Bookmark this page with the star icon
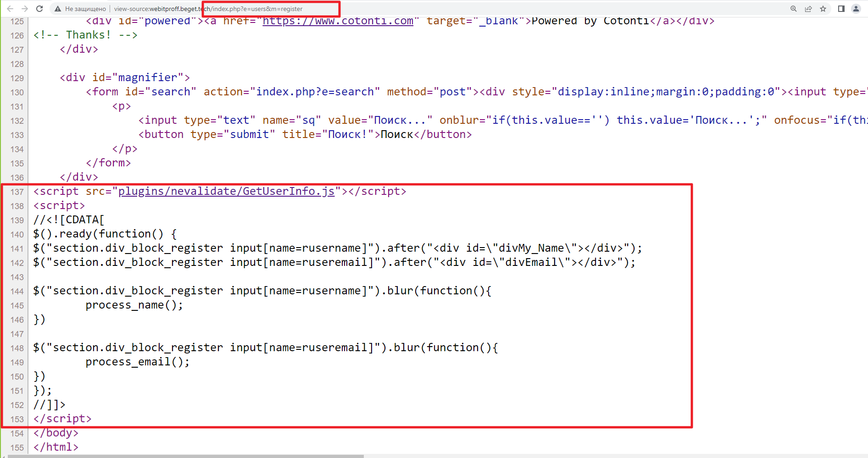The height and width of the screenshot is (458, 868). coord(823,9)
